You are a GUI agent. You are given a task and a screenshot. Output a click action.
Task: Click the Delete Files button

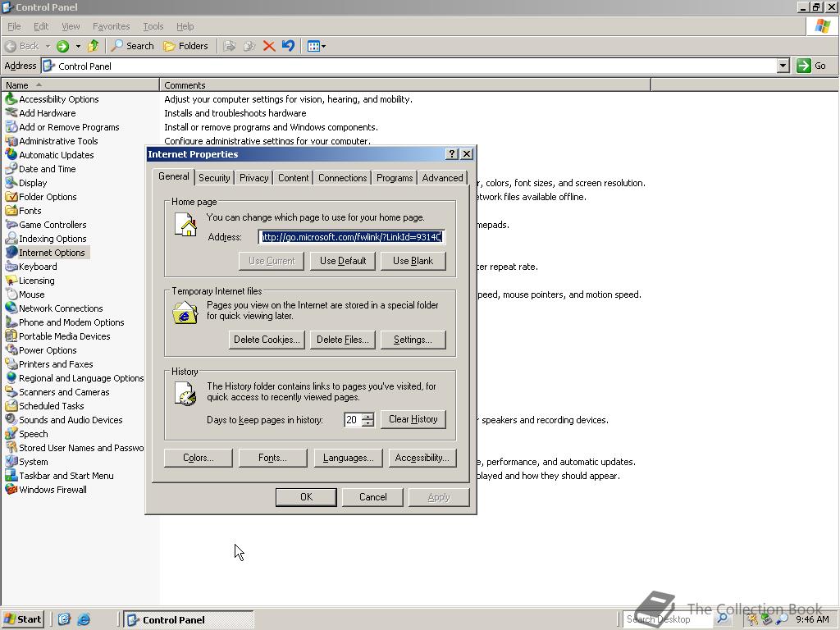343,340
